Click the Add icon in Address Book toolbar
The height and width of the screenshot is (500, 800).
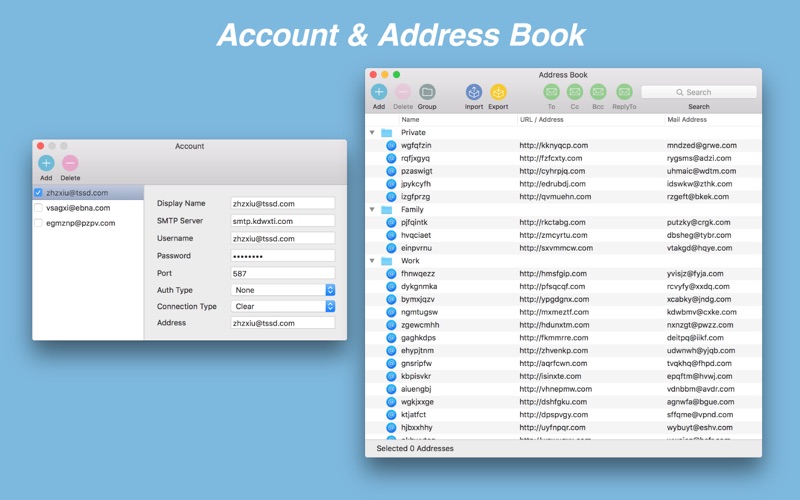pos(379,92)
